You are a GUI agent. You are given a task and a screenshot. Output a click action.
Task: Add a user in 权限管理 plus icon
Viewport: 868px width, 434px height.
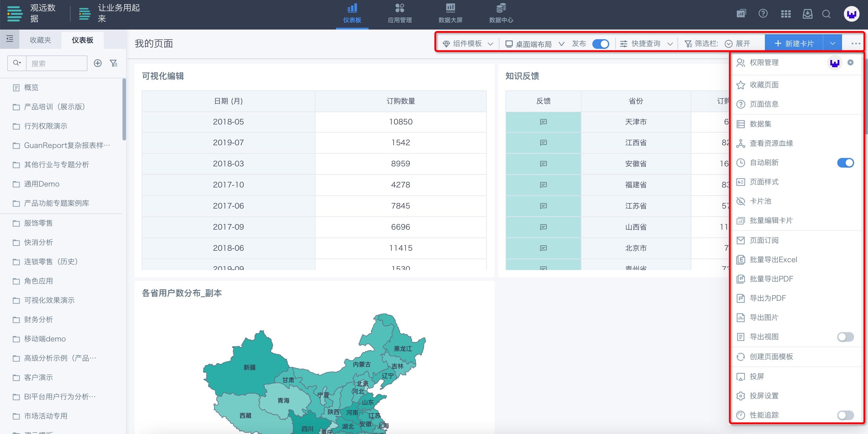(x=851, y=63)
